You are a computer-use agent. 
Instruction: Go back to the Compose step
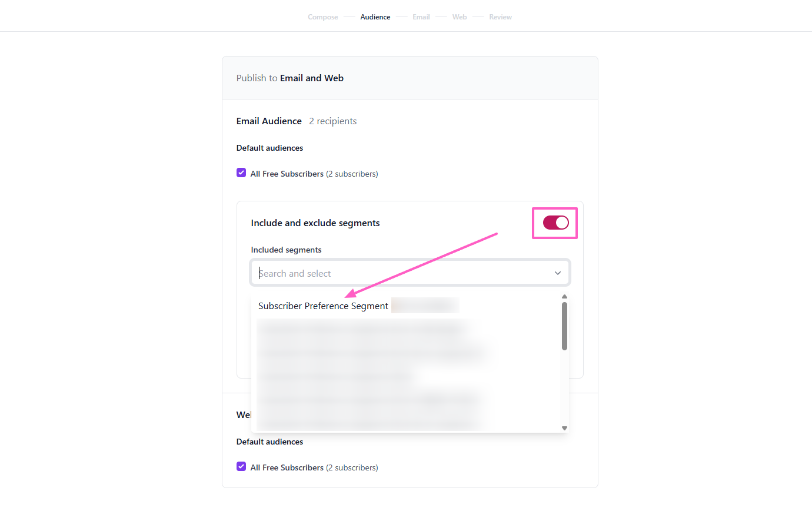322,17
